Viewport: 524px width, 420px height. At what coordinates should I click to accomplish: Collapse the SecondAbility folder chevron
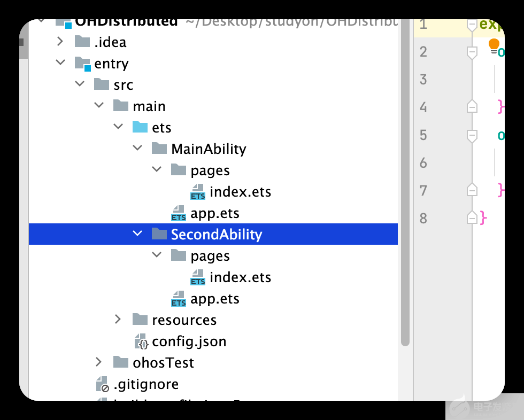[x=137, y=234]
